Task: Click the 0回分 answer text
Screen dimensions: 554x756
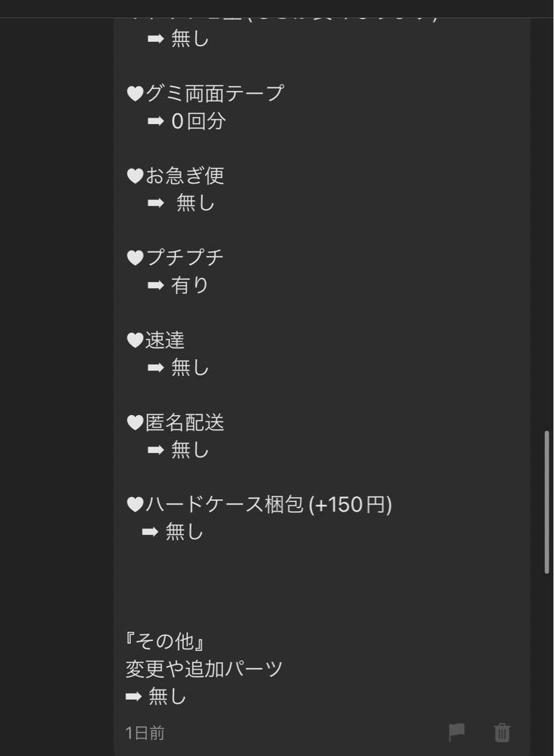Action: click(x=199, y=121)
